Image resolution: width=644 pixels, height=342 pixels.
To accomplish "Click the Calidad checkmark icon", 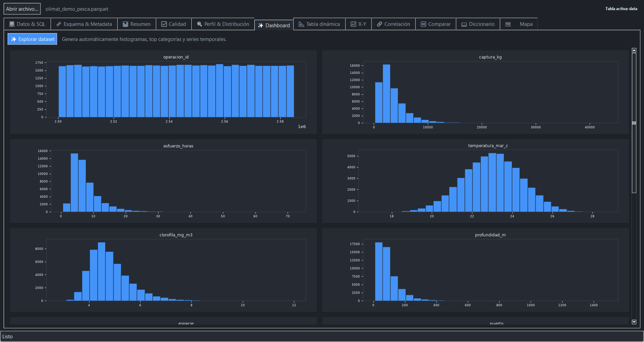I will pyautogui.click(x=164, y=24).
